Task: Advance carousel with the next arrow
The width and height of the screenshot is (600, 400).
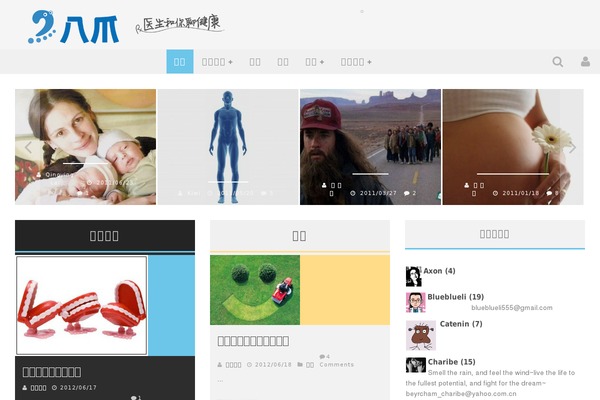Action: (x=572, y=147)
